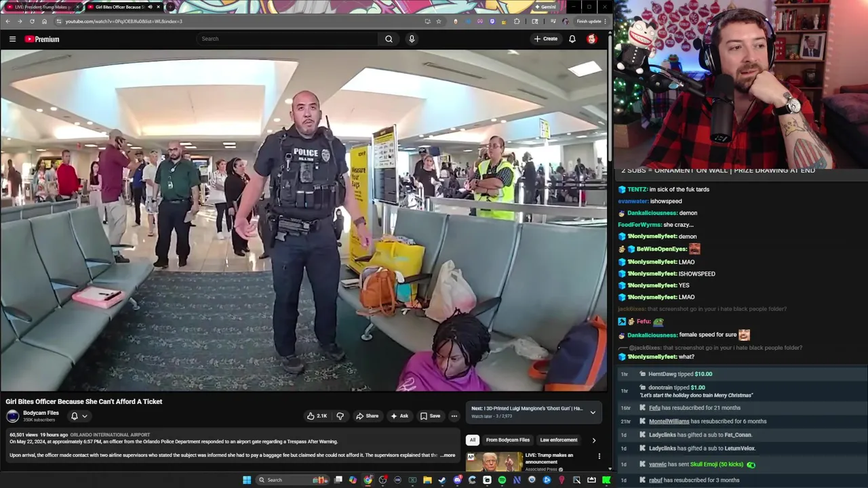This screenshot has height=488, width=868.
Task: Start voice search with microphone icon
Action: (x=411, y=39)
